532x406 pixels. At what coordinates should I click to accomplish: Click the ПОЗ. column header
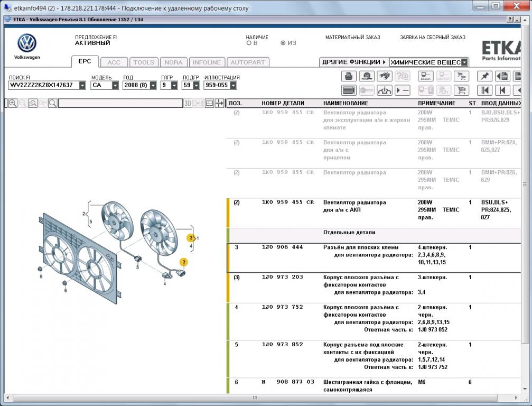(235, 103)
